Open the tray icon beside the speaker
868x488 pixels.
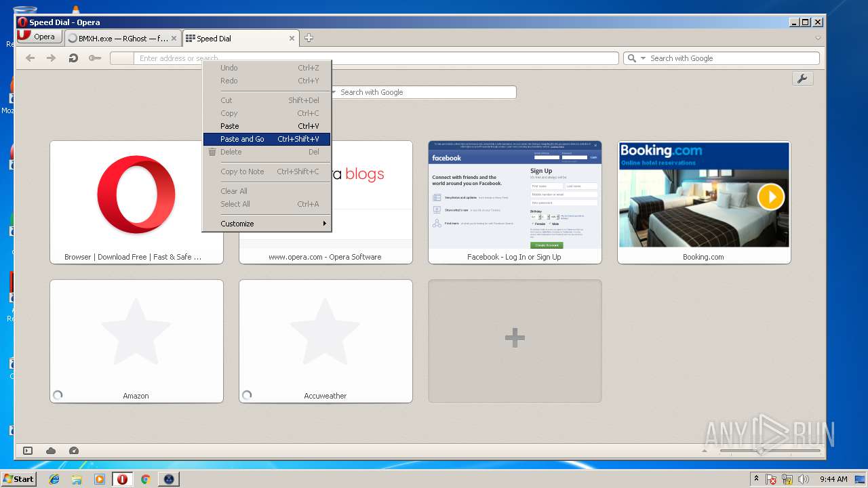(787, 479)
